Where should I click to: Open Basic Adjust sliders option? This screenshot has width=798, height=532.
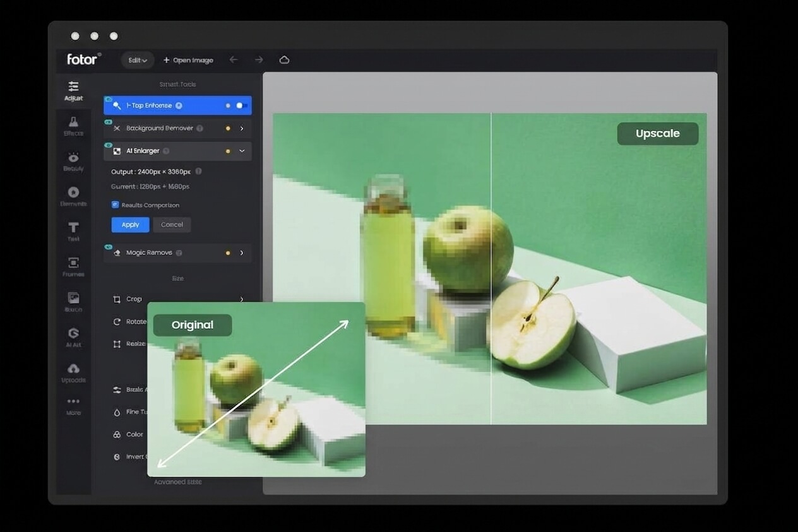[x=129, y=390]
